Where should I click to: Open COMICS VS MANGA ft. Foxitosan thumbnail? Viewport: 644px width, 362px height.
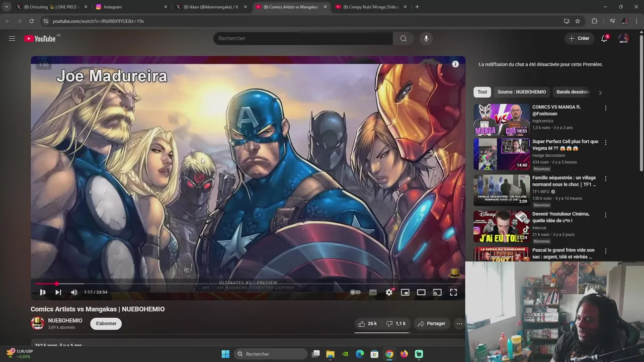[502, 120]
